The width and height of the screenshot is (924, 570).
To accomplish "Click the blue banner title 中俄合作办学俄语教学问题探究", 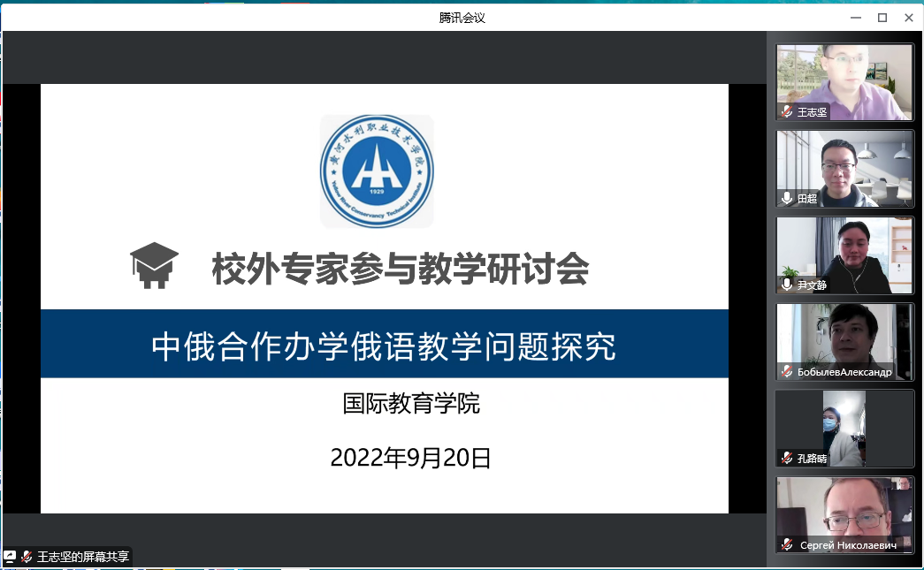I will [384, 346].
